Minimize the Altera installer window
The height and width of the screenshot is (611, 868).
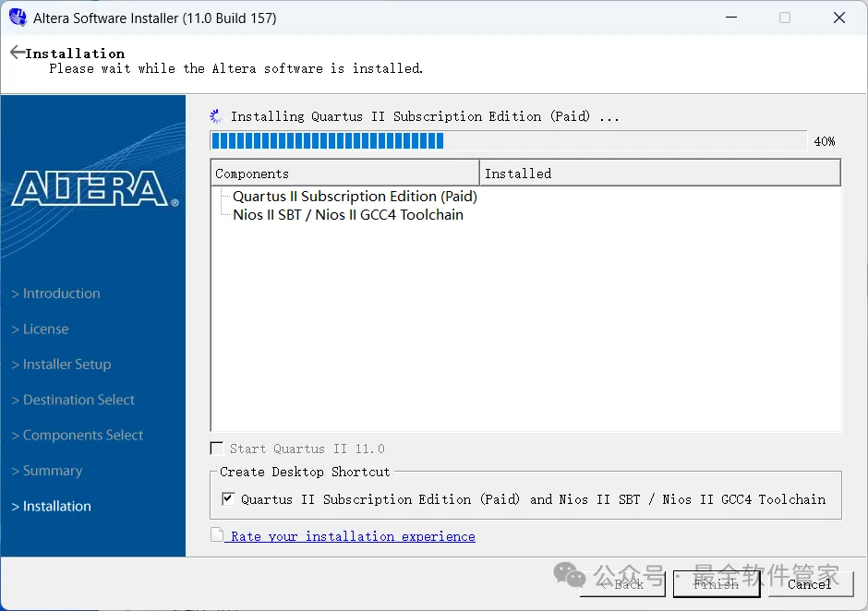pos(731,18)
